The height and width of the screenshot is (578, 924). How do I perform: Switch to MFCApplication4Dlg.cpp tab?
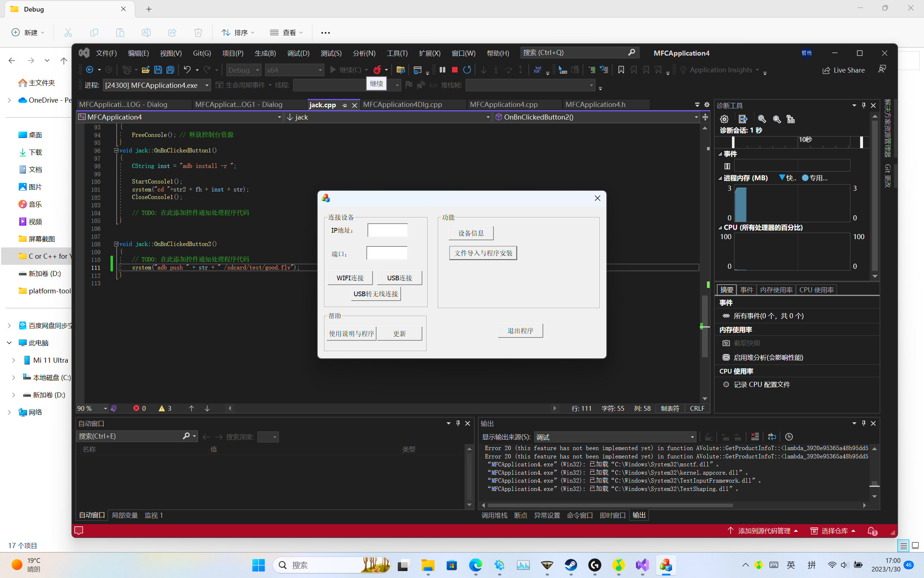pos(402,104)
